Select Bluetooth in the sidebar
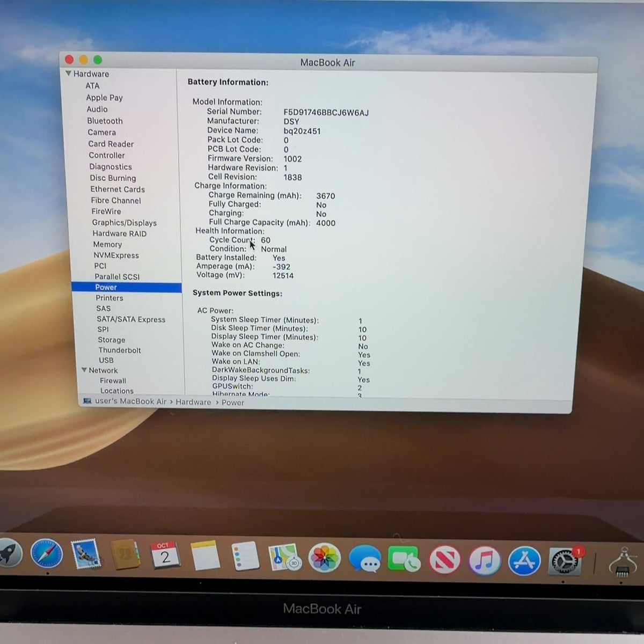This screenshot has height=644, width=644. point(105,121)
